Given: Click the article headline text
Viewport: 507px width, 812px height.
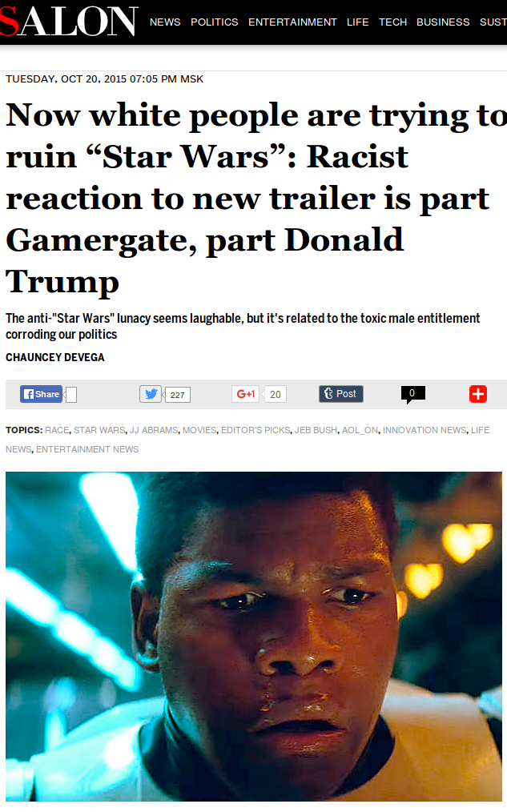Looking at the screenshot, I should click(254, 198).
